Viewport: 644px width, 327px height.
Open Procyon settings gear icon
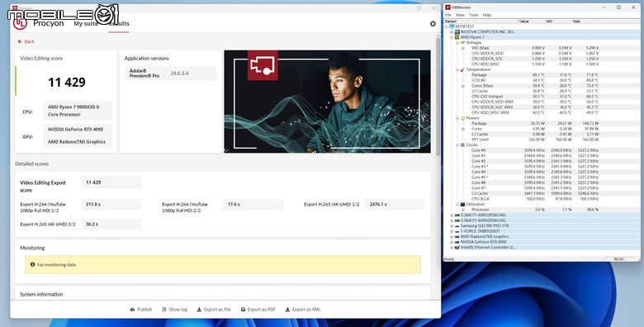(x=433, y=24)
